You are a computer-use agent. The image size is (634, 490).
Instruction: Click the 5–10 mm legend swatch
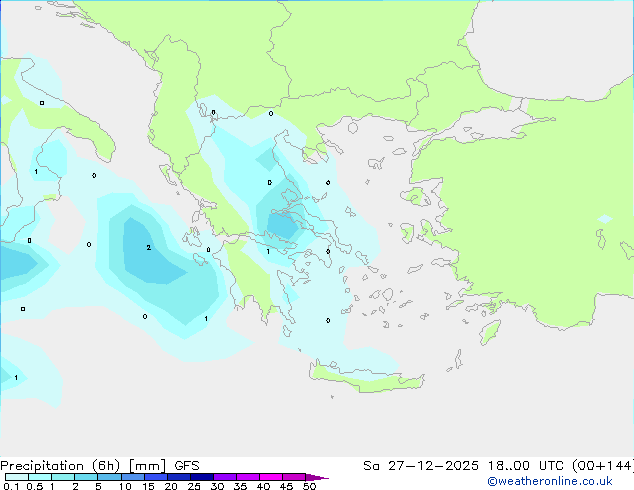[x=109, y=477]
